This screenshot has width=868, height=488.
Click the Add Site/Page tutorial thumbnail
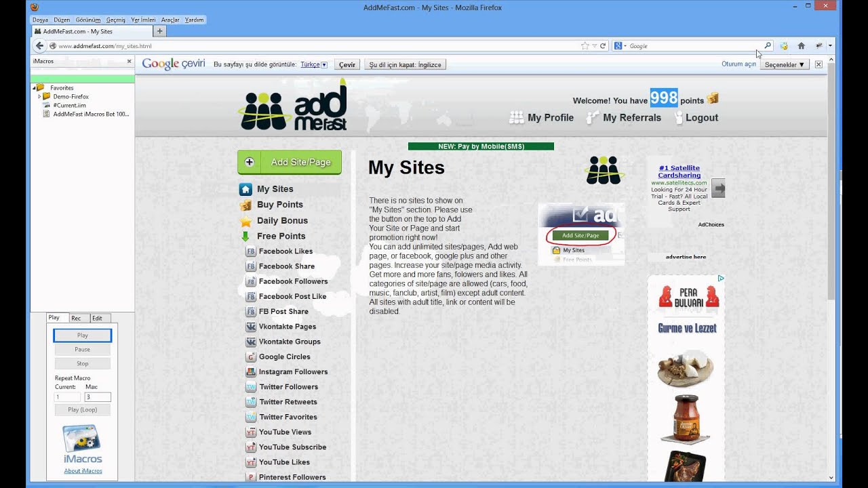[581, 233]
